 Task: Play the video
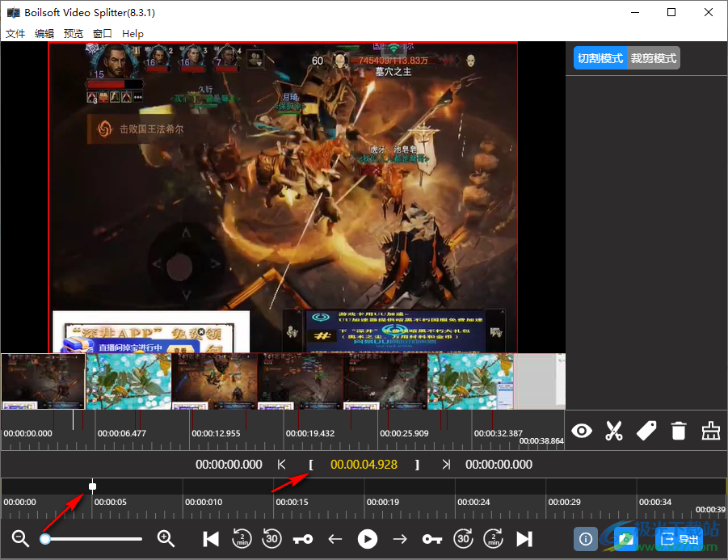[368, 539]
